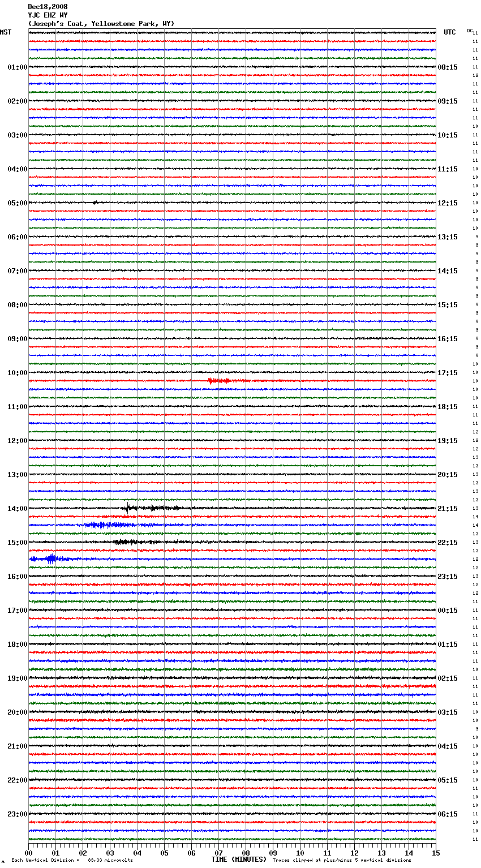Click the 14:15 UTC time label
481x868 pixels.
448,271
